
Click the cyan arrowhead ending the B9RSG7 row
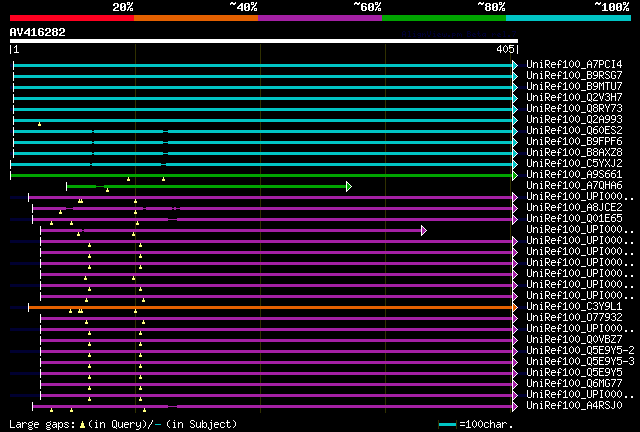(515, 76)
